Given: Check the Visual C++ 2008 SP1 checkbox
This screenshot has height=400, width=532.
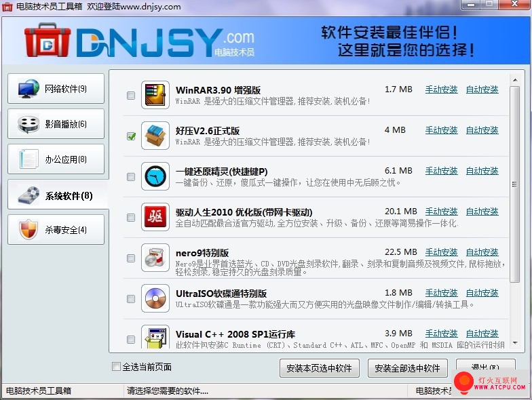Looking at the screenshot, I should [x=130, y=340].
